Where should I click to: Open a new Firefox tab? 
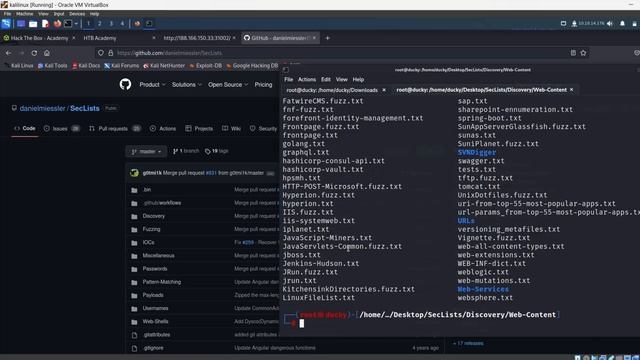327,38
